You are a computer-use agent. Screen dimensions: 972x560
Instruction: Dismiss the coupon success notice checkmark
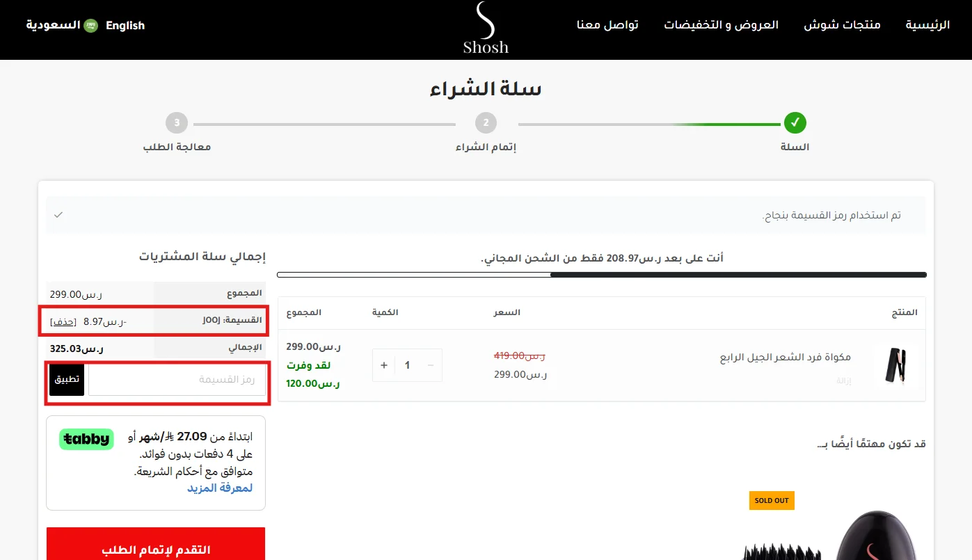click(58, 215)
